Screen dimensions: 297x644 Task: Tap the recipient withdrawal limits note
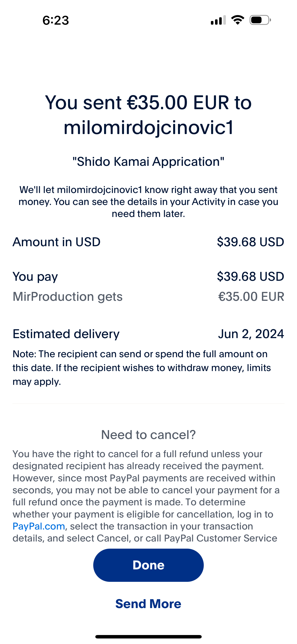point(142,368)
